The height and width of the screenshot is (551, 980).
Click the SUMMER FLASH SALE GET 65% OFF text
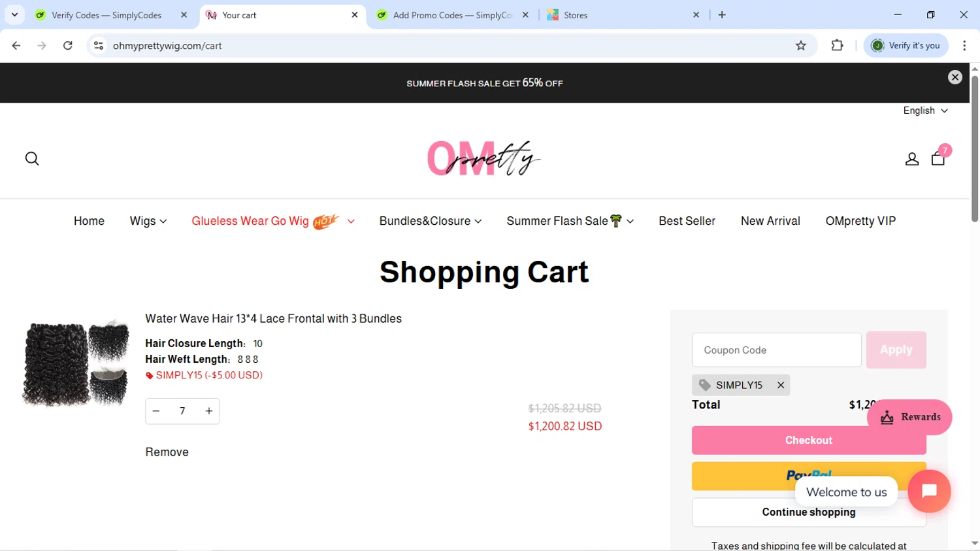(x=485, y=83)
